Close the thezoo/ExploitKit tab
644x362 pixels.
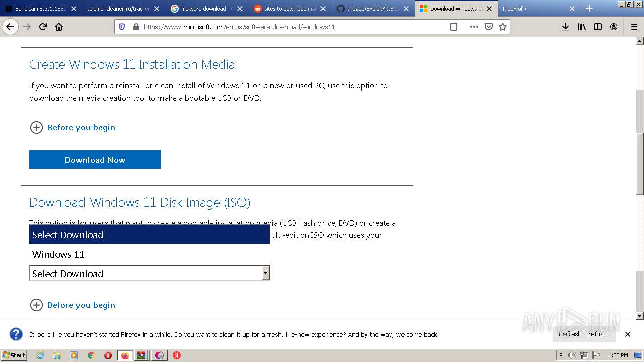pyautogui.click(x=406, y=9)
